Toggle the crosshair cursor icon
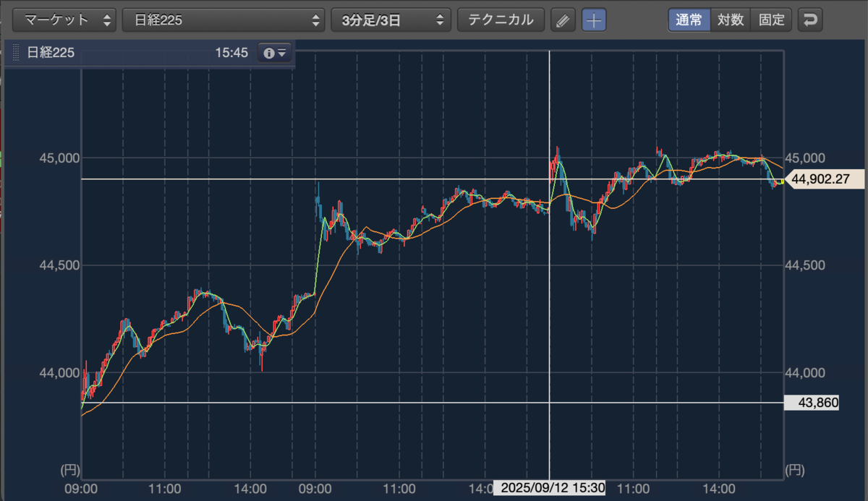The image size is (868, 501). 594,20
